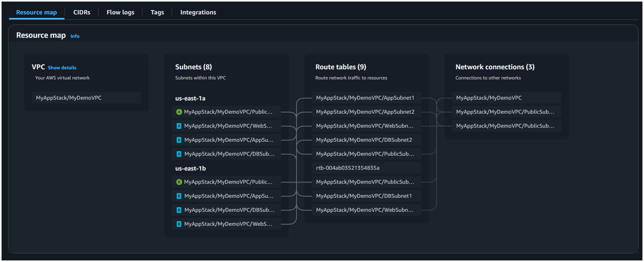This screenshot has width=644, height=262.
Task: Click the blue icon of the us-east-1a DBSub subnet
Action: [x=179, y=154]
